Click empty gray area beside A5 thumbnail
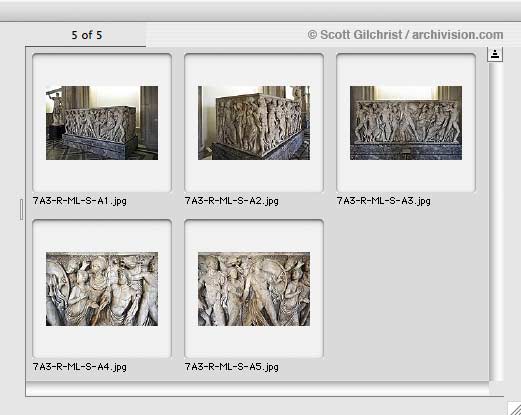Viewport: 521px width, 415px height. [405, 293]
